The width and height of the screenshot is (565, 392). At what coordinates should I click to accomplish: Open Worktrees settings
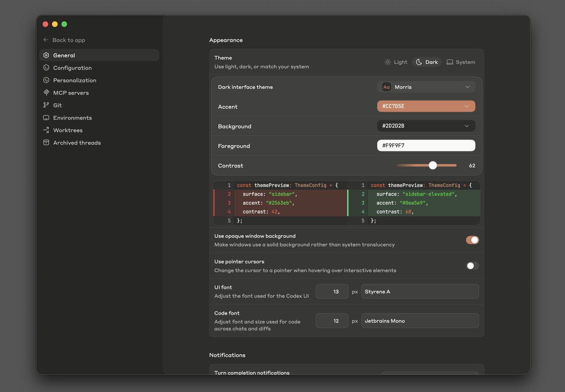99,130
